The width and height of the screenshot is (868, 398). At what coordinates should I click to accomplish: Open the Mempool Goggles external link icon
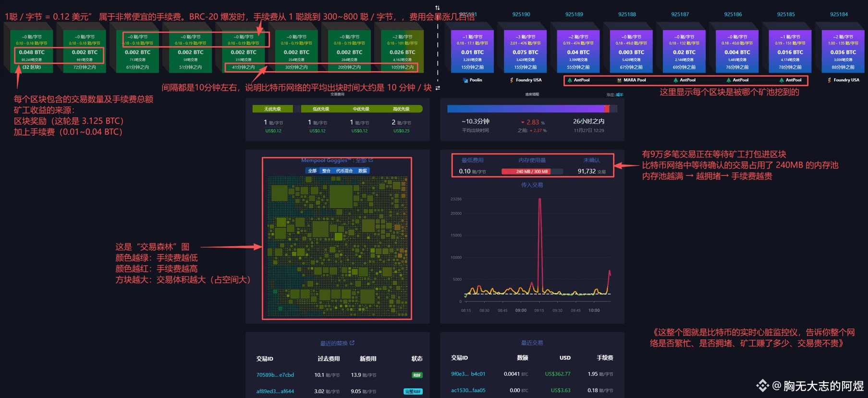pyautogui.click(x=371, y=160)
